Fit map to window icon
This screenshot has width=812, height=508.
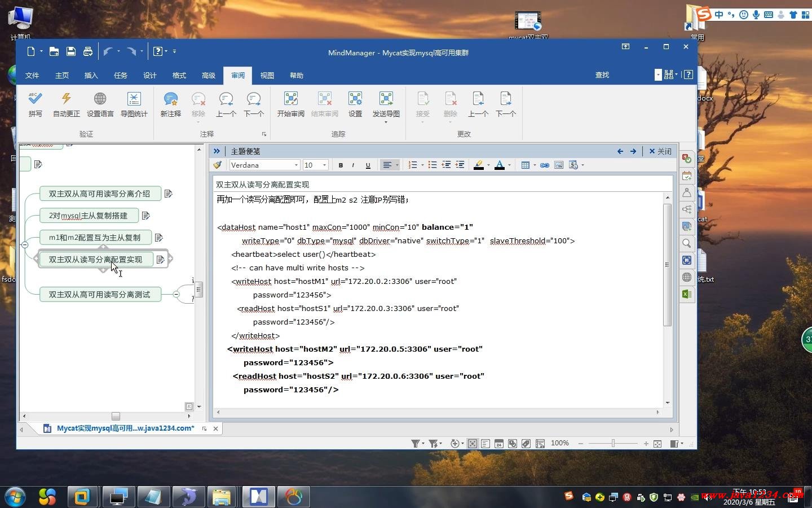tap(657, 444)
